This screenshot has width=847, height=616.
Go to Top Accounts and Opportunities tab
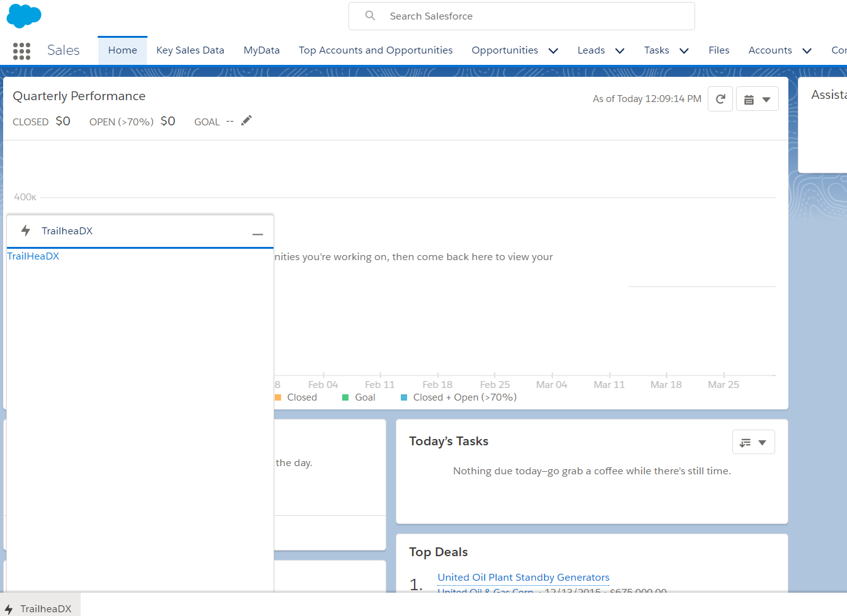[x=376, y=50]
